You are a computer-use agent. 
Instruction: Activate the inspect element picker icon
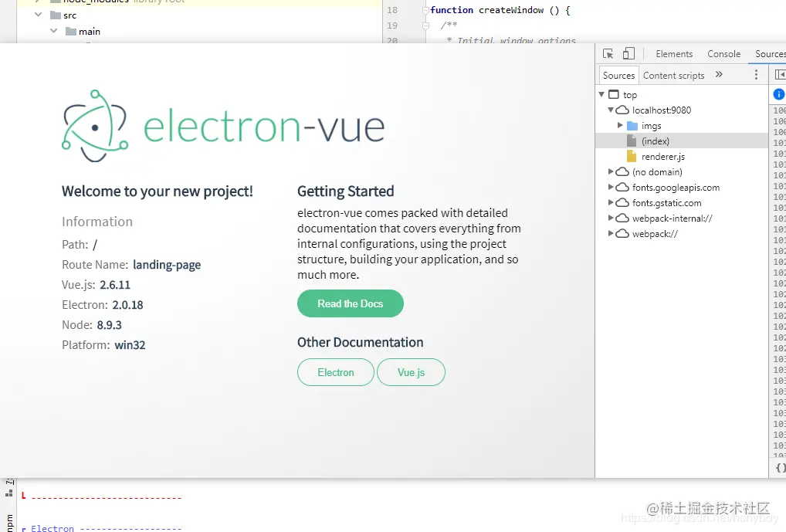point(608,53)
